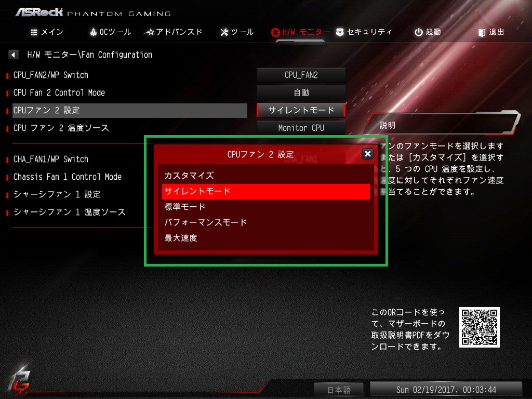Click the 退出 exit tab
This screenshot has width=532, height=399.
click(491, 32)
